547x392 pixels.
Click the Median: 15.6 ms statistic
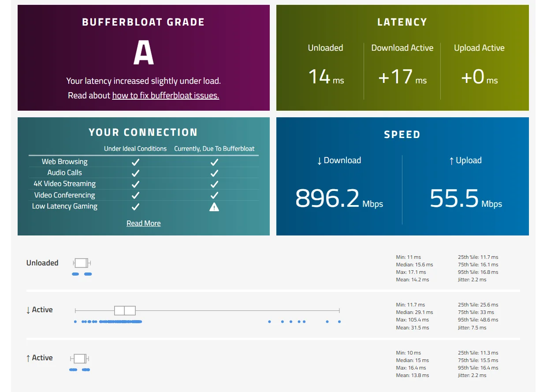point(414,265)
